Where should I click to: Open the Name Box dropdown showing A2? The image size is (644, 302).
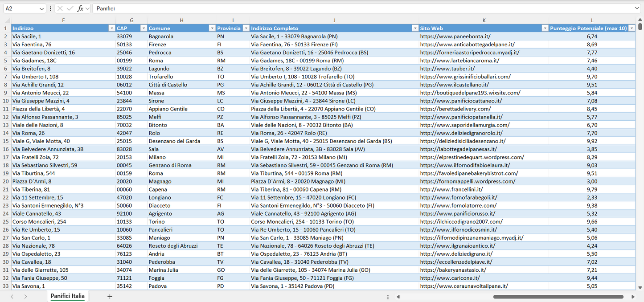point(42,8)
